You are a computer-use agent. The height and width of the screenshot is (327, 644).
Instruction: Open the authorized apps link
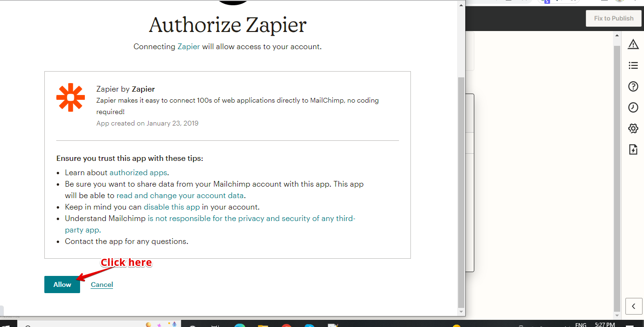point(138,173)
